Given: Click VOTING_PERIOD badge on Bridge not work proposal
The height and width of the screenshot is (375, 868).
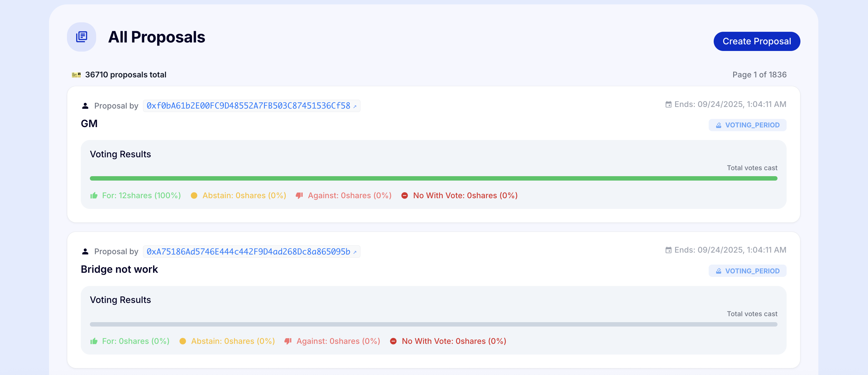Looking at the screenshot, I should pos(747,271).
